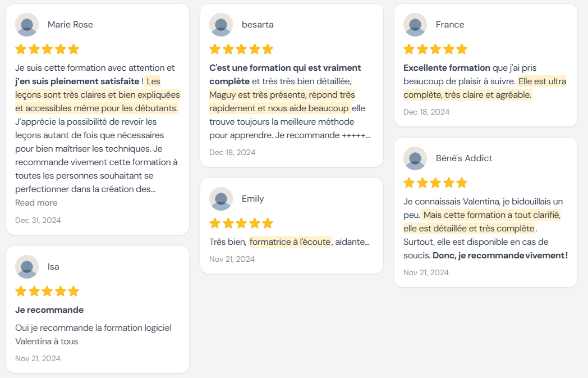Click the truncated end of besarta's review text
The height and width of the screenshot is (378, 588).
click(356, 135)
